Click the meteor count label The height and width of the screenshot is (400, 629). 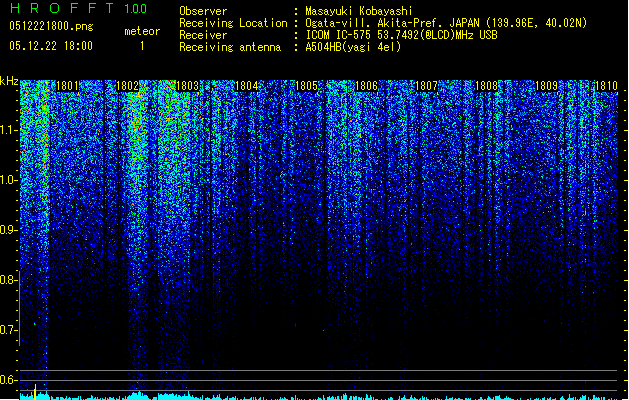(142, 31)
